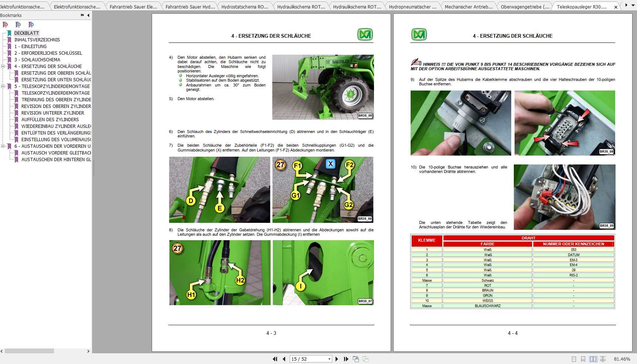Click the BR35_05 machine photo on page 4-3
The height and width of the screenshot is (364, 637).
[323, 87]
